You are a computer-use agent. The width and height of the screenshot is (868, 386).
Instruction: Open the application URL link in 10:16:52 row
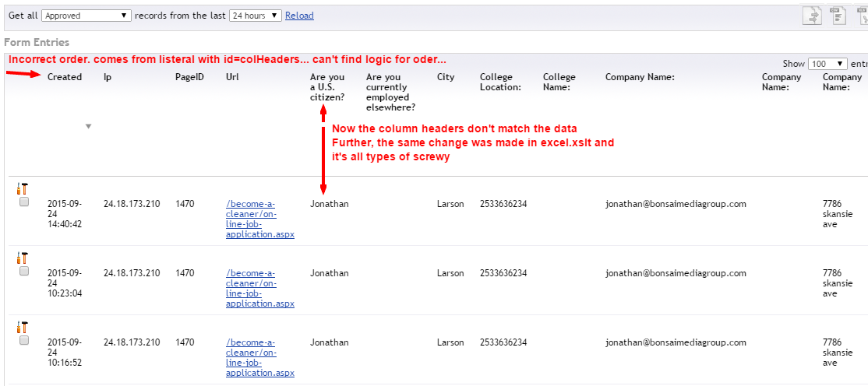tap(259, 358)
